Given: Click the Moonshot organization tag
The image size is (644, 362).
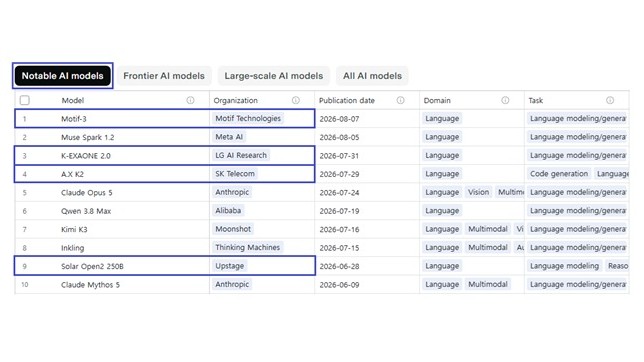Looking at the screenshot, I should coord(233,229).
